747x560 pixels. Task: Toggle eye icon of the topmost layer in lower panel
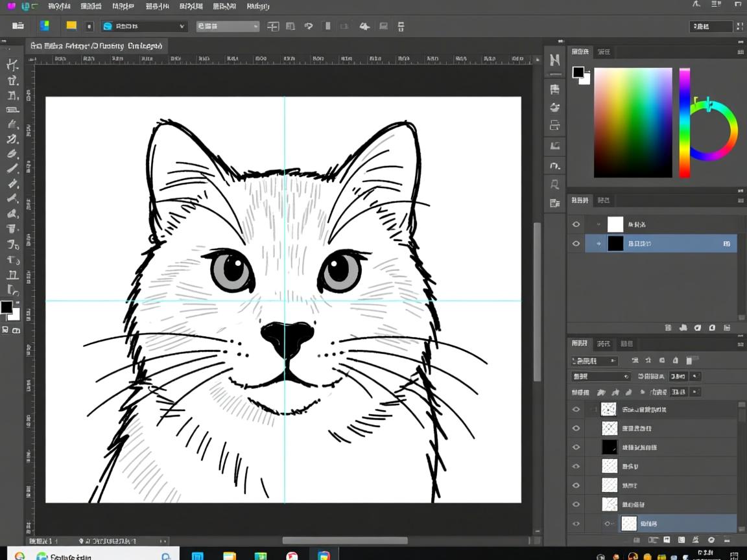(576, 410)
